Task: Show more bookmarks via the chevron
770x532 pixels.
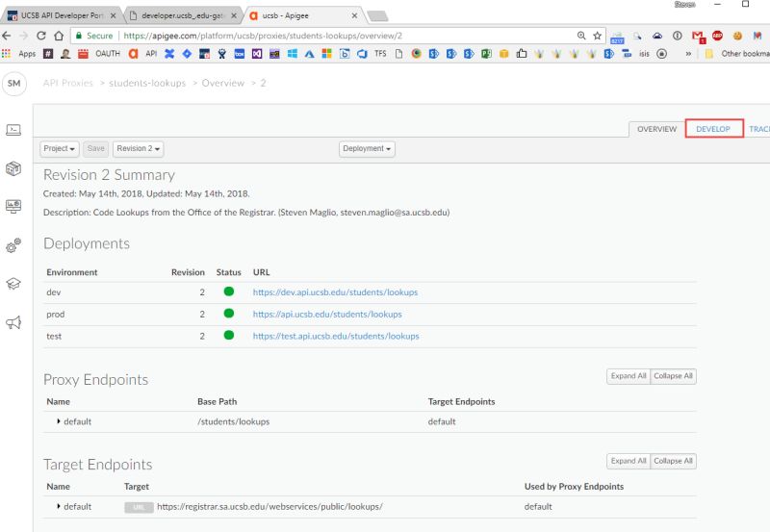Action: (x=688, y=54)
